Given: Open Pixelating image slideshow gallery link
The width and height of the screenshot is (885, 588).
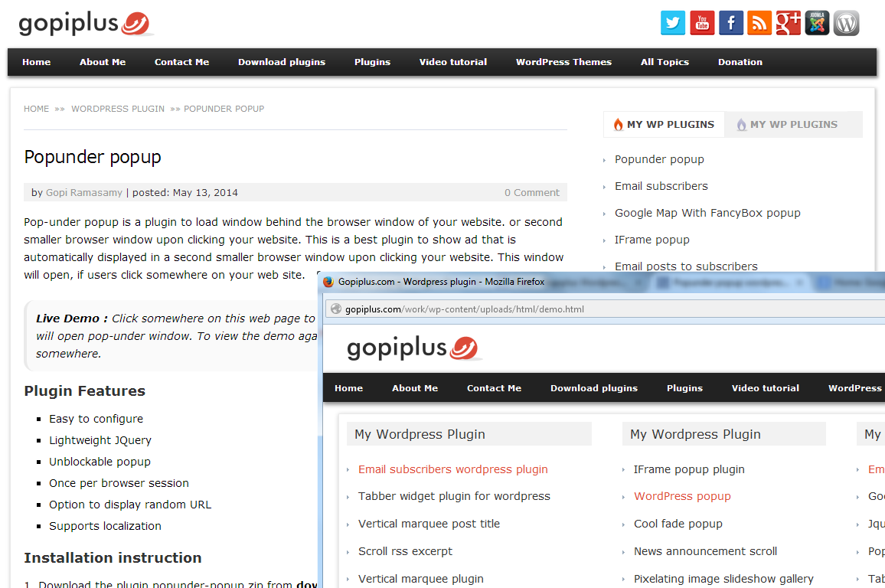Looking at the screenshot, I should (x=723, y=578).
